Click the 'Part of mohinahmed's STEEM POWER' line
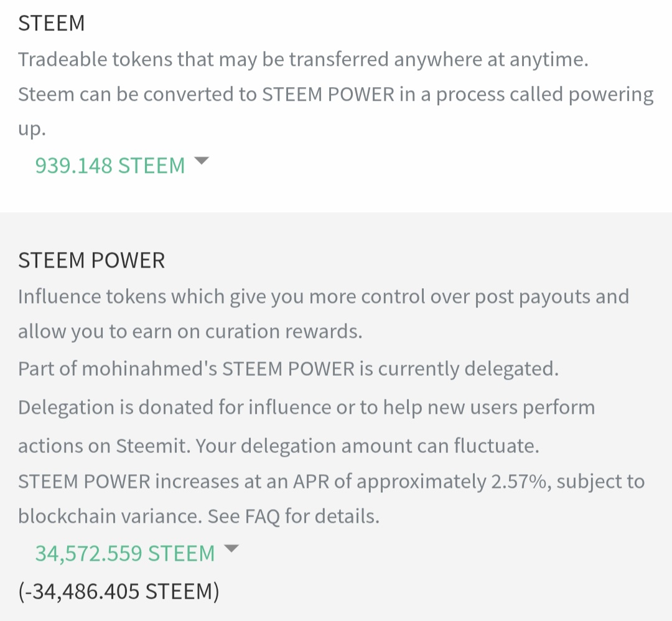 click(288, 368)
